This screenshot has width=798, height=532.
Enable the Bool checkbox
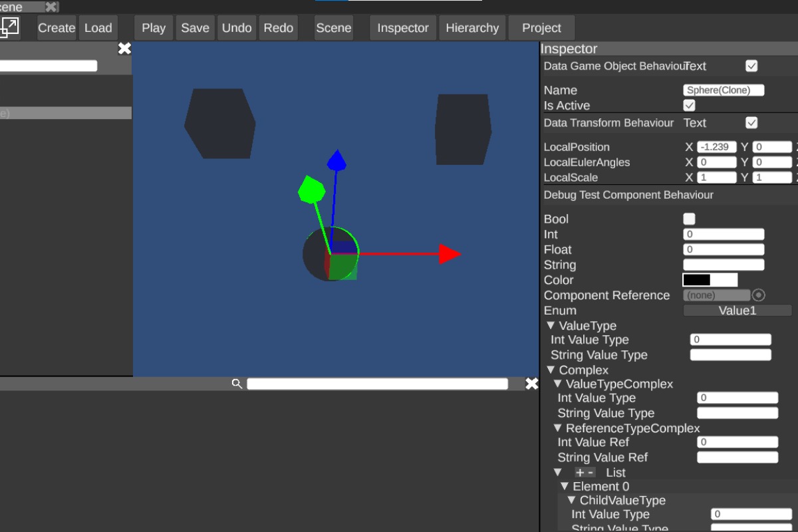pyautogui.click(x=690, y=219)
